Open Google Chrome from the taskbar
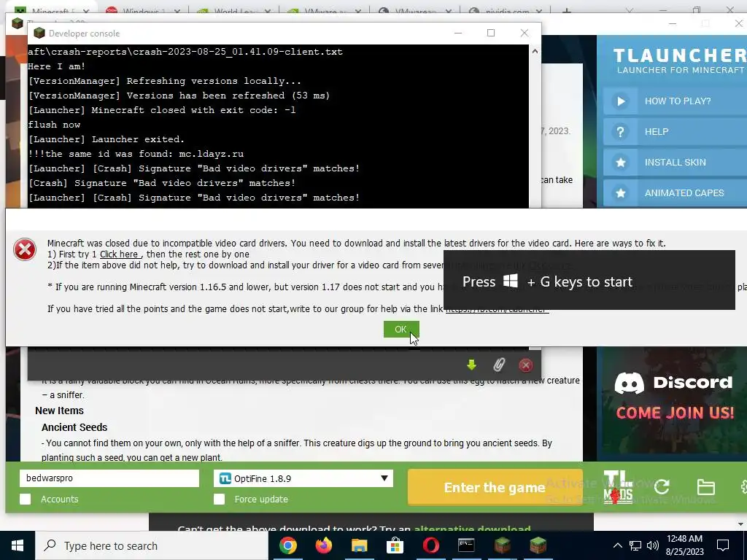Image resolution: width=747 pixels, height=560 pixels. 287,545
